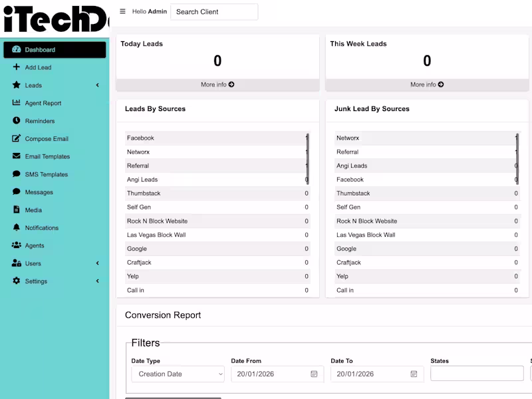The image size is (532, 399).
Task: Expand the Leads submenu chevron
Action: [98, 85]
